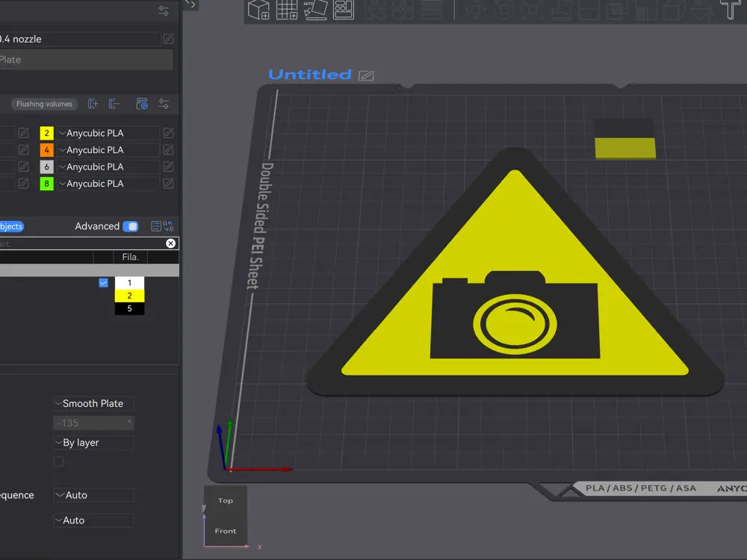Select white filament 1 cell in object list
Screen dimensions: 747x560
click(x=129, y=283)
